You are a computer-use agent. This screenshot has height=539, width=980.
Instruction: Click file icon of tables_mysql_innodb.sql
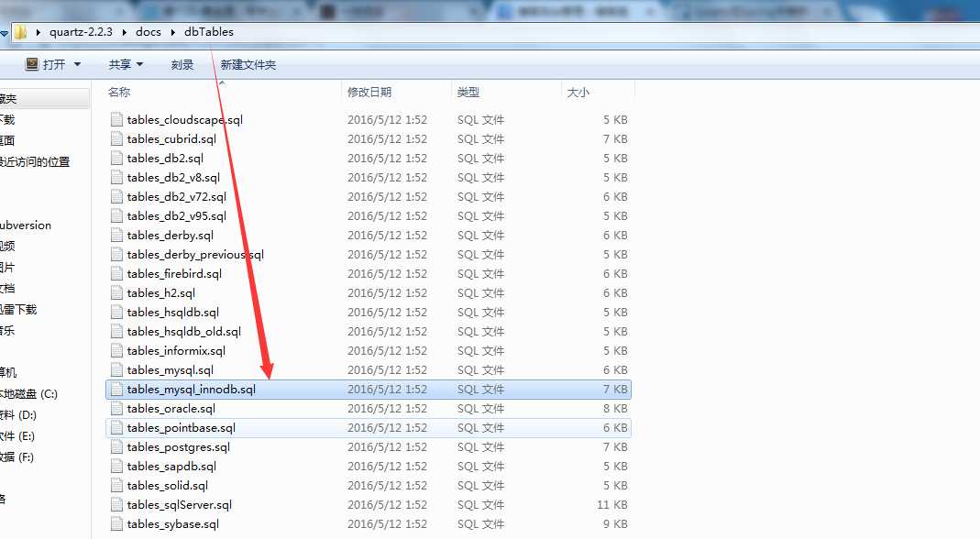116,389
